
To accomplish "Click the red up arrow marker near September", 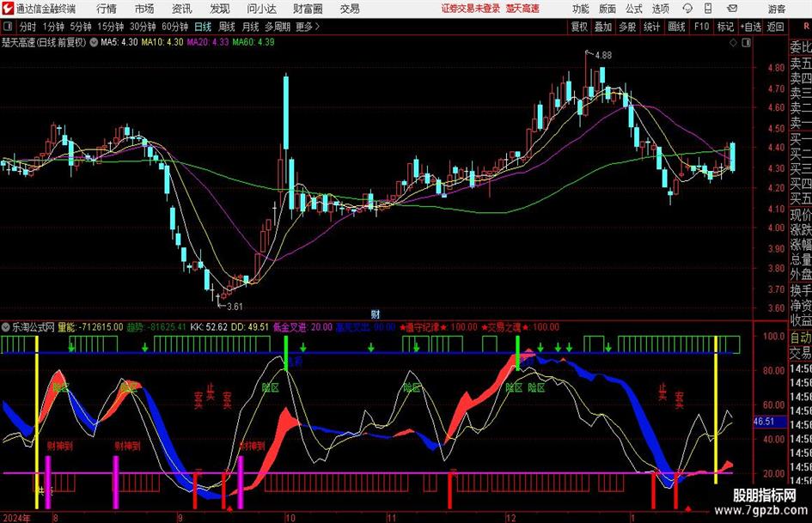I will (x=229, y=509).
